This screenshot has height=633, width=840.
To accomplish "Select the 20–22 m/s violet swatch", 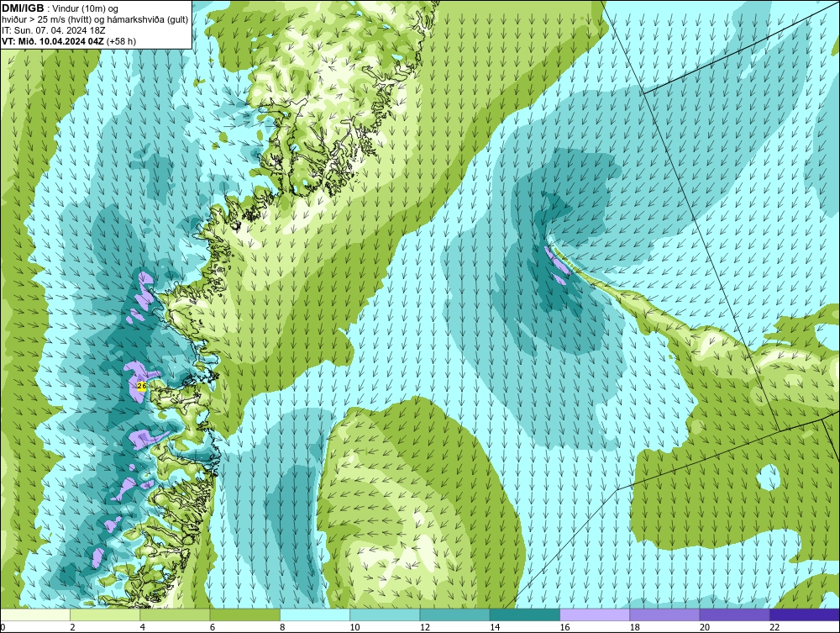I will [x=734, y=615].
